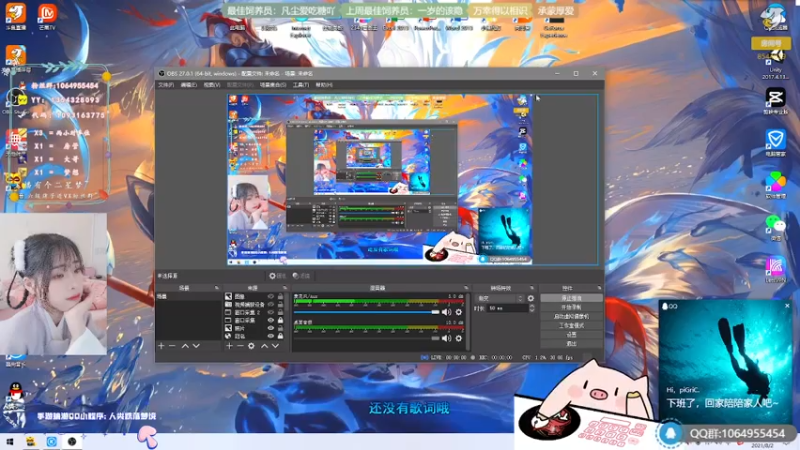Move source down in Sources panel
Viewport: 800px width, 450px height.
pos(275,346)
